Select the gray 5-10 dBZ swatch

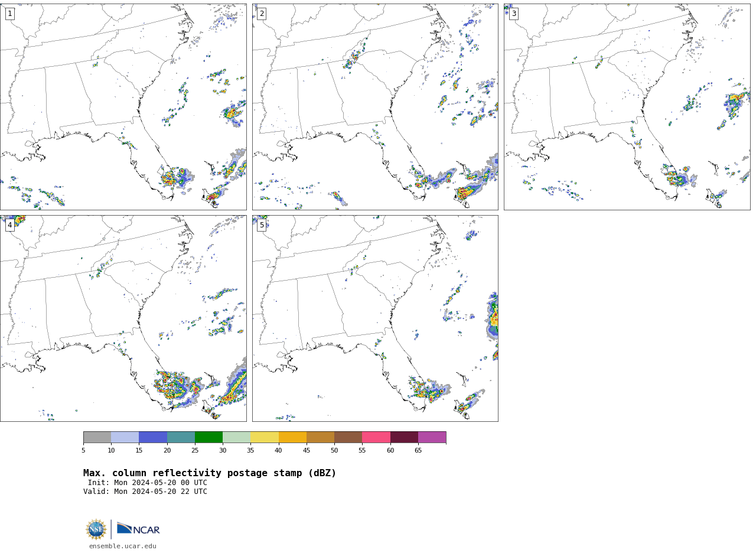[97, 437]
